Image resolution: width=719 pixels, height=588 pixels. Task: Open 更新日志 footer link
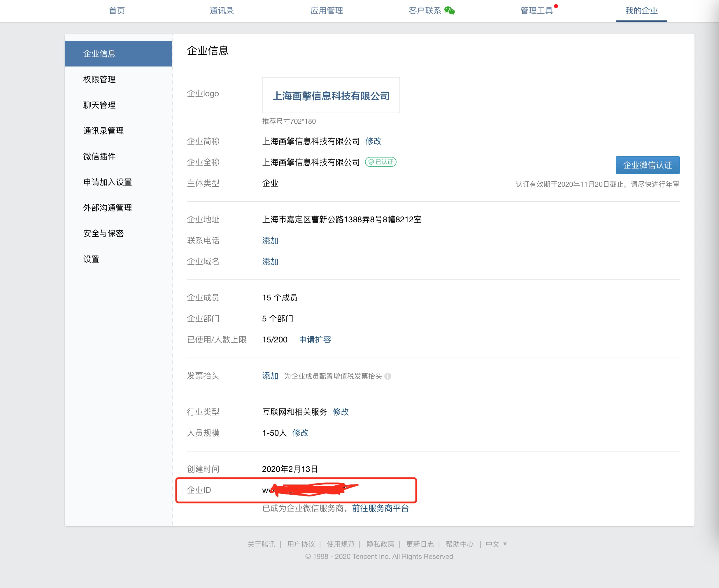(420, 544)
